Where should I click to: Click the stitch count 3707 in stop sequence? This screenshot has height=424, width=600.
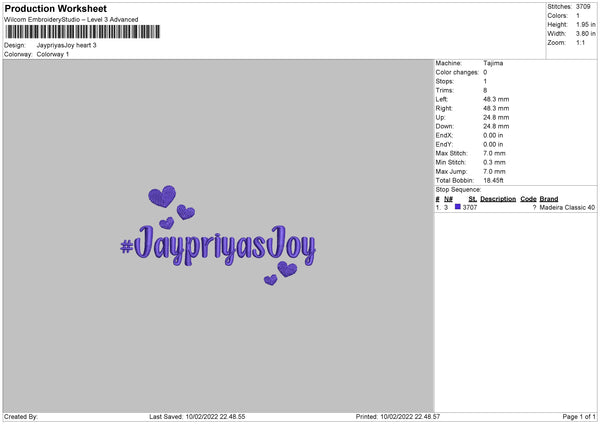pos(470,207)
